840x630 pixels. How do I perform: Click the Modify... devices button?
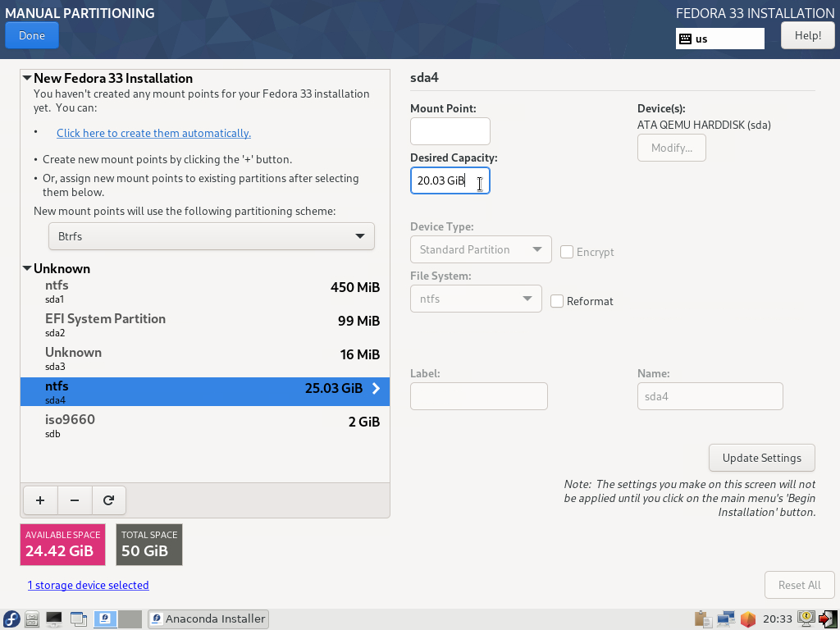(671, 148)
